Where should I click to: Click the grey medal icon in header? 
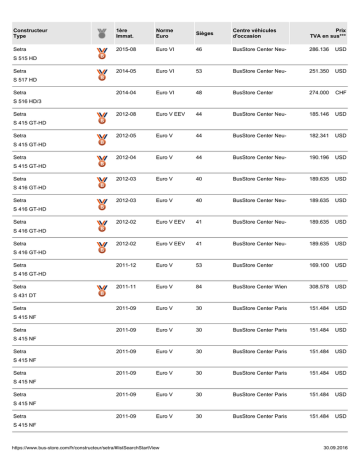pos(102,33)
